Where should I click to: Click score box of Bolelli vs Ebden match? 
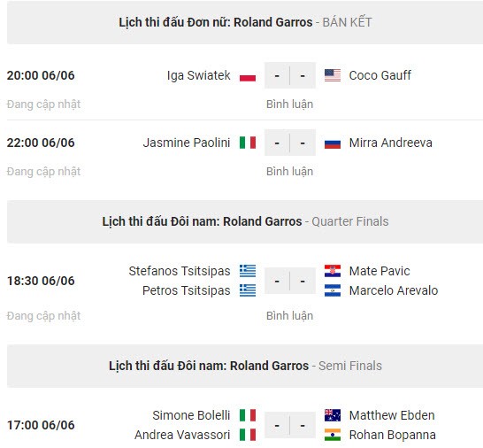[290, 425]
